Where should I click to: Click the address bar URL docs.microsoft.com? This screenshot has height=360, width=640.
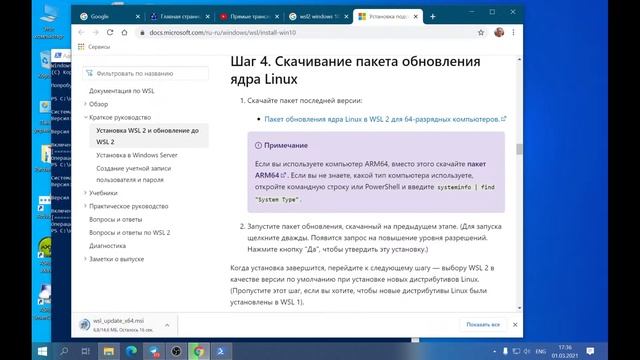[222, 33]
